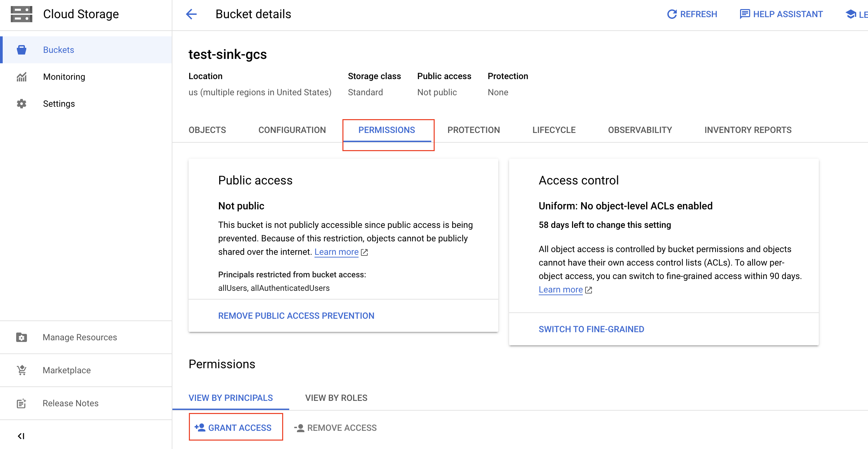868x449 pixels.
Task: Click the 'Bucket details' page title
Action: tap(254, 14)
